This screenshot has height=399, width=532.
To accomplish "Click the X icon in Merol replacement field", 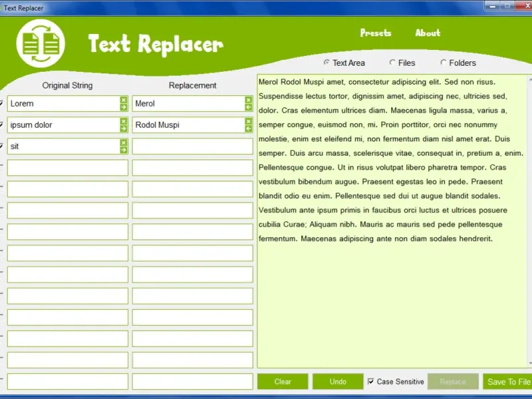I will (x=248, y=100).
